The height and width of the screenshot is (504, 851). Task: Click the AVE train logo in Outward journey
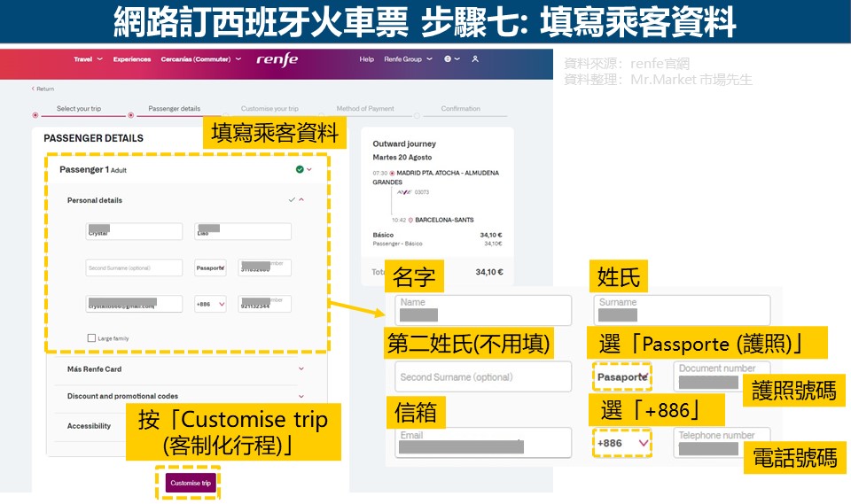click(404, 192)
